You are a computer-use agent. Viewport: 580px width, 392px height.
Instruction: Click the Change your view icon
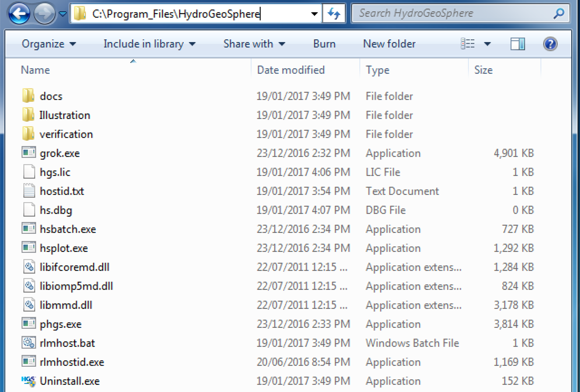468,44
